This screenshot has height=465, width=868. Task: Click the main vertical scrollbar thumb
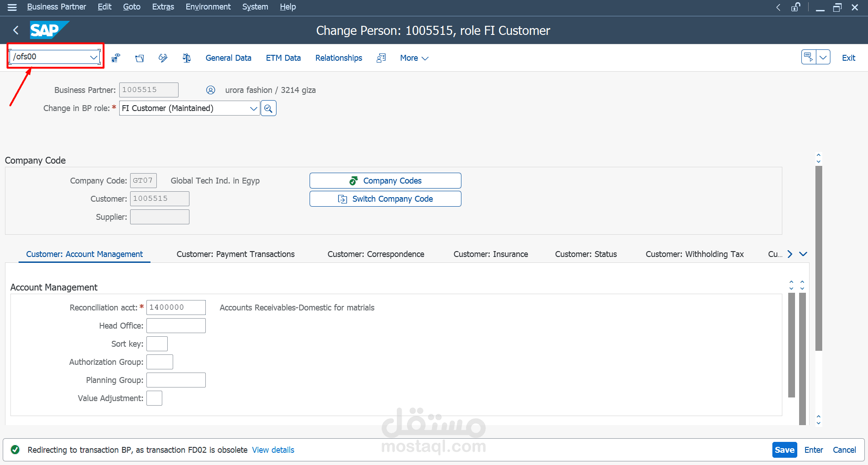coord(819,258)
